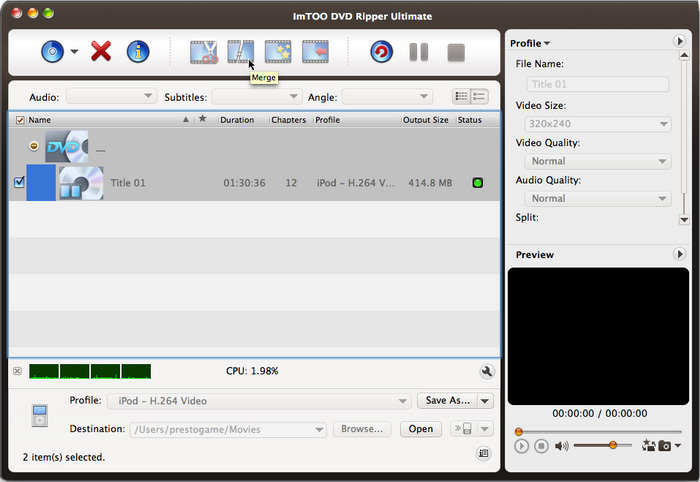Screen dimensions: 700x482
Task: Open the Video Quality Normal dropdown
Action: click(x=598, y=161)
